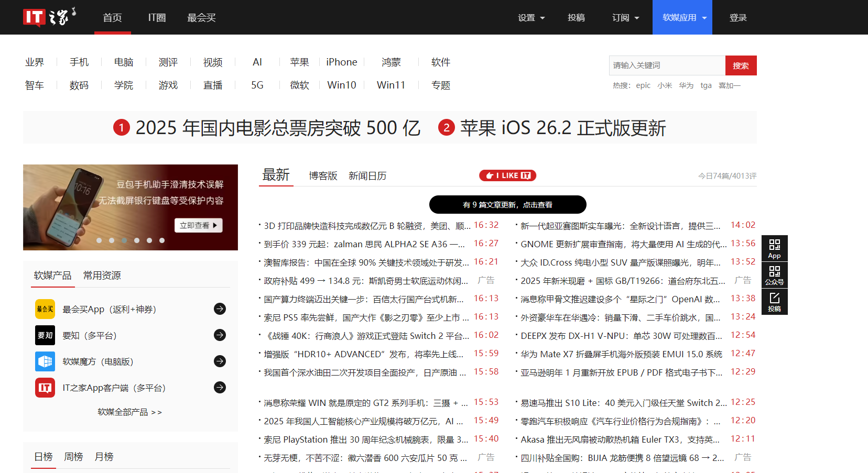Select the 软媒魔方 Windows icon

click(x=45, y=361)
